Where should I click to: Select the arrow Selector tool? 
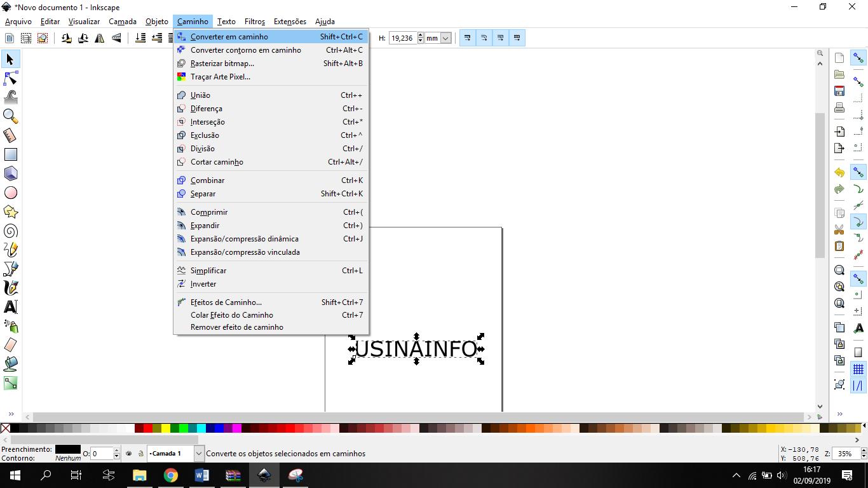10,59
